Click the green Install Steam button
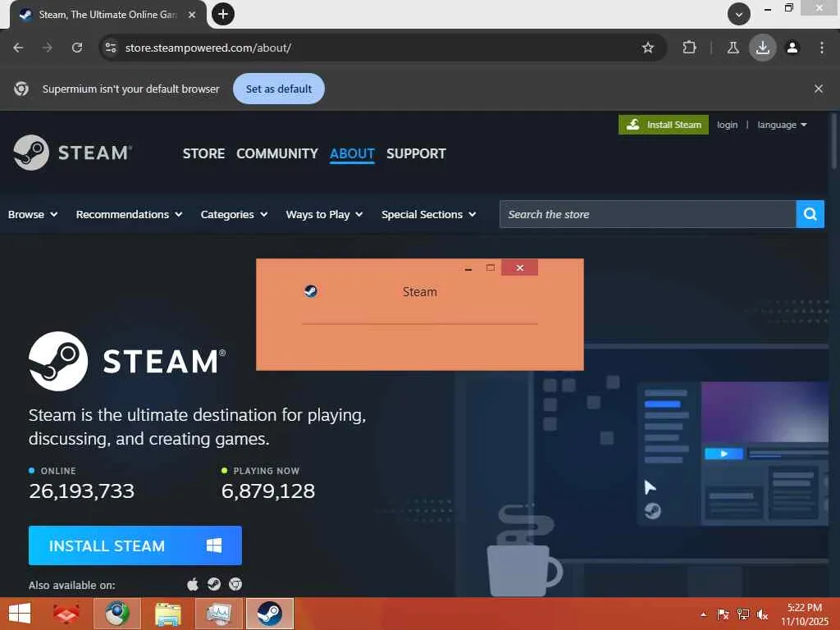 click(663, 125)
